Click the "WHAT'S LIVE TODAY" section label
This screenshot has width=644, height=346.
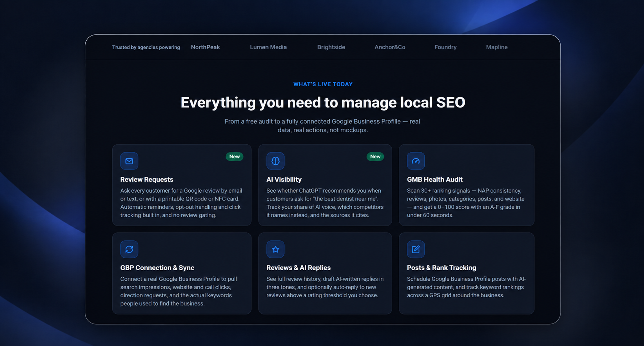point(323,84)
